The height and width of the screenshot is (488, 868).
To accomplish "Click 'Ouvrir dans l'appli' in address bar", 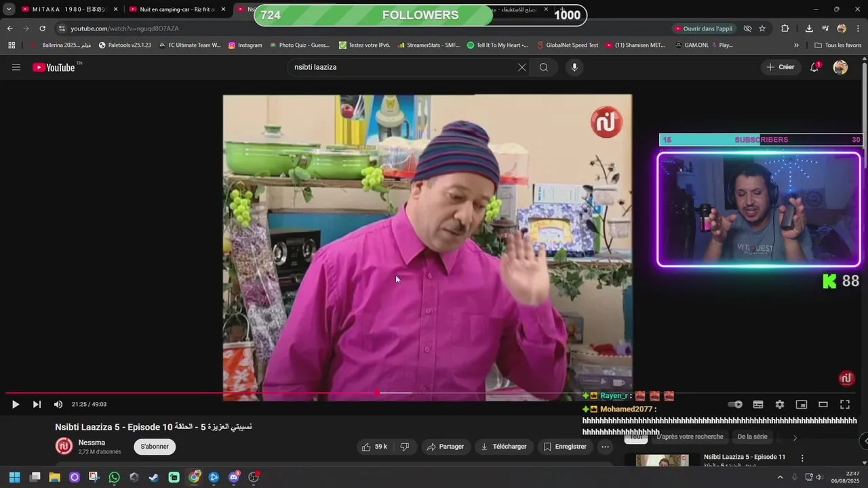I will click(x=703, y=28).
